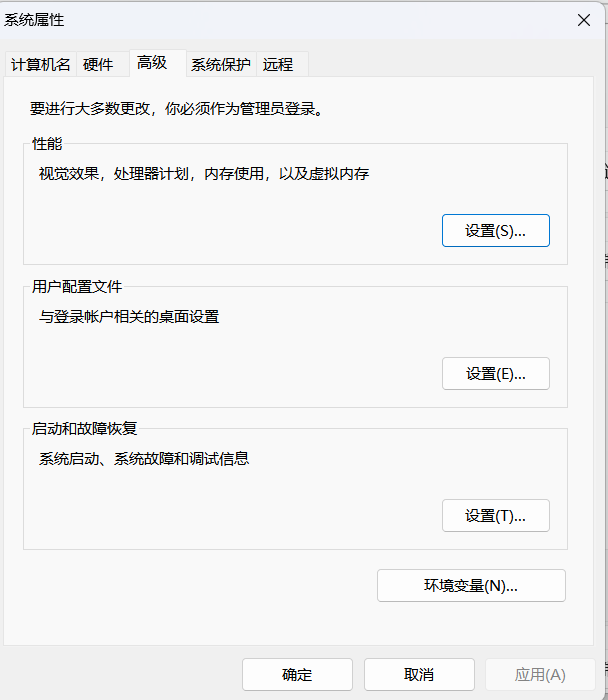608x700 pixels.
Task: Confirm with the 确定 button
Action: [x=297, y=674]
